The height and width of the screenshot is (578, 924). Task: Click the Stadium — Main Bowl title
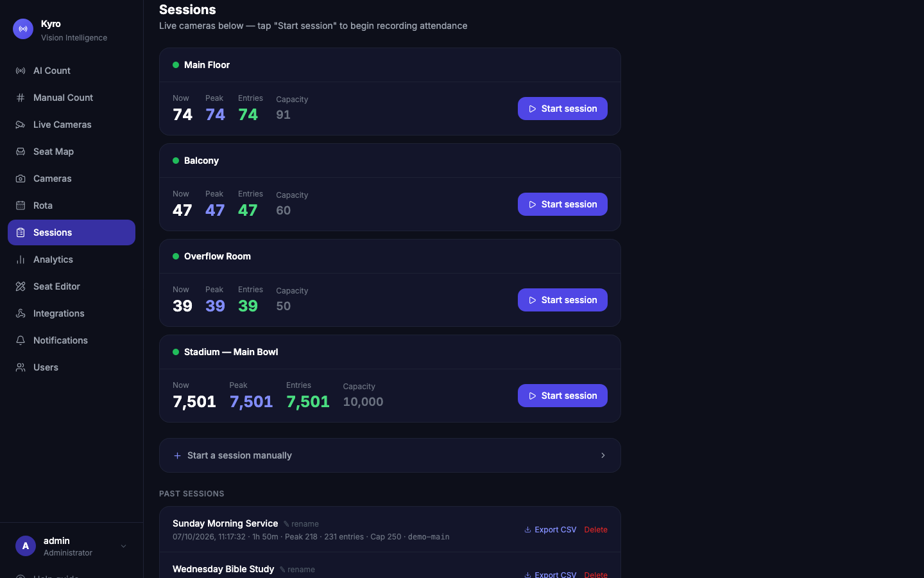(231, 352)
